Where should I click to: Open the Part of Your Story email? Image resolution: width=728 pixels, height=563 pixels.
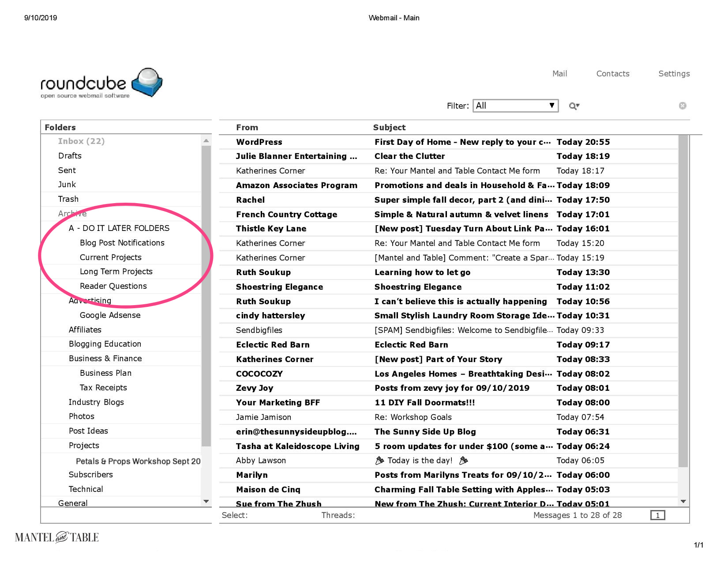pyautogui.click(x=448, y=359)
